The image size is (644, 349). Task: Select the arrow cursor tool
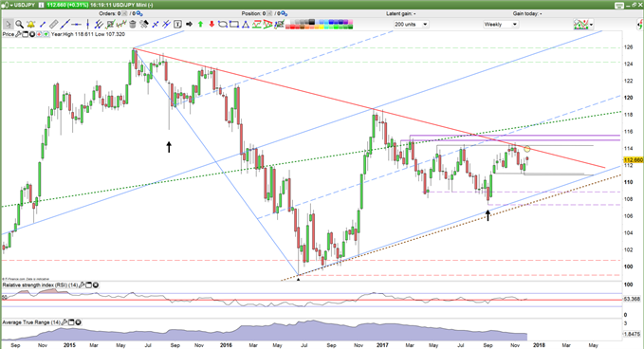[9, 25]
